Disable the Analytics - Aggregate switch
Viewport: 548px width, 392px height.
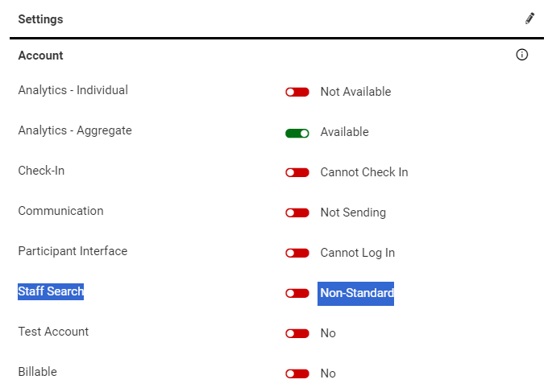click(297, 132)
